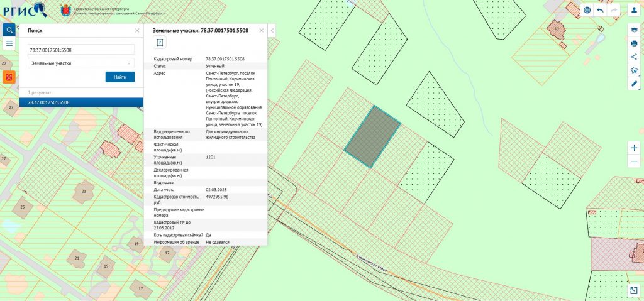Screen dimensions: 644x301
Task: Activate the ruler measurement tool
Action: pos(634,84)
